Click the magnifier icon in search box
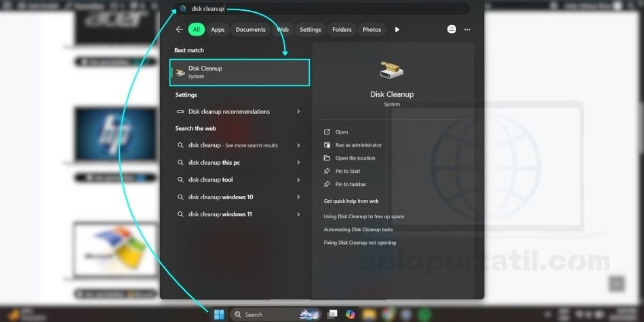Image resolution: width=644 pixels, height=322 pixels. tap(183, 9)
